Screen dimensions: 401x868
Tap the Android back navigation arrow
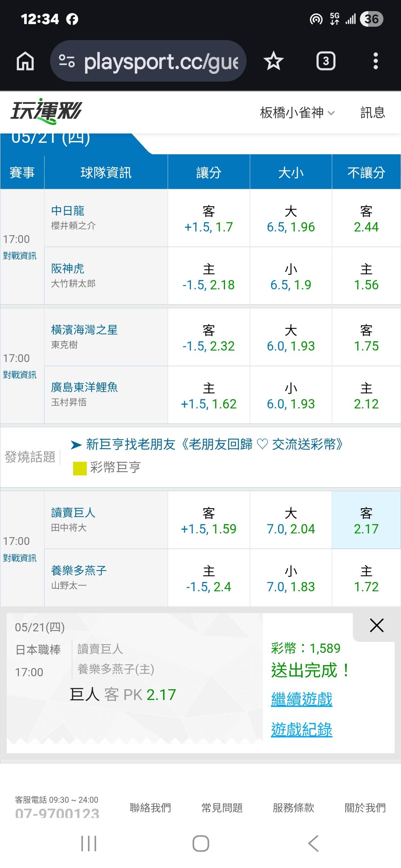tap(313, 843)
